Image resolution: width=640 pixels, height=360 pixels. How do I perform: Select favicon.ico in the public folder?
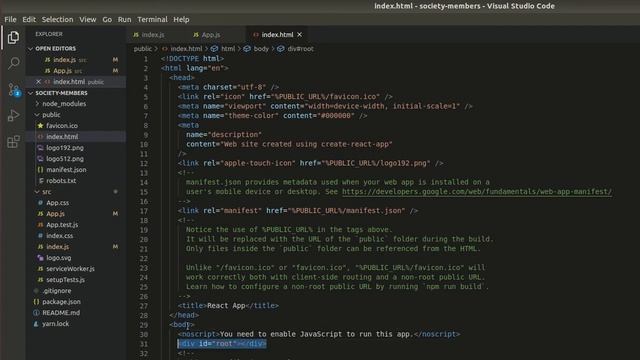[62, 126]
